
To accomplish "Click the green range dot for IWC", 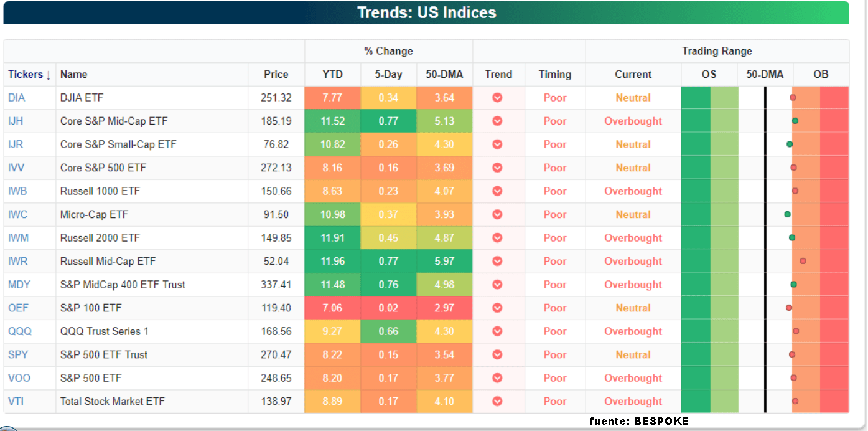I will 787,214.
